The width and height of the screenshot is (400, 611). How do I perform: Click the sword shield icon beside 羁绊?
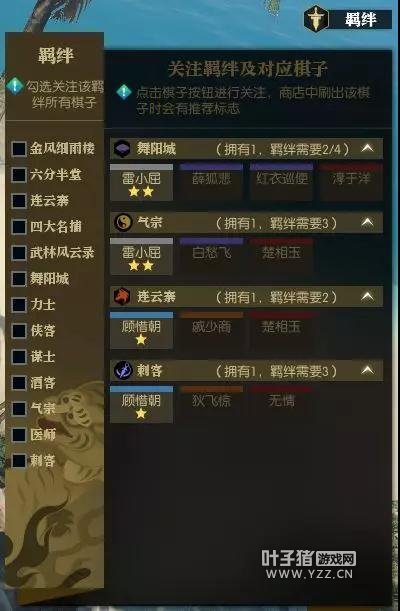point(316,18)
